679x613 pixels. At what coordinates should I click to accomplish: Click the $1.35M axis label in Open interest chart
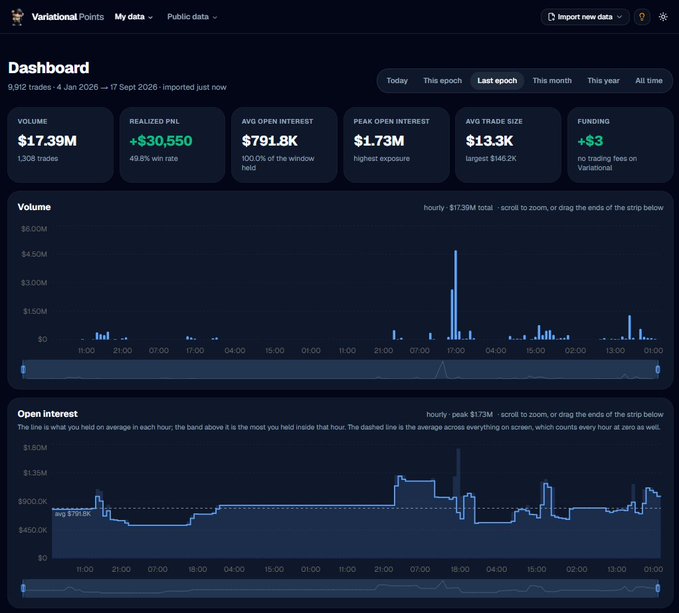[35, 473]
